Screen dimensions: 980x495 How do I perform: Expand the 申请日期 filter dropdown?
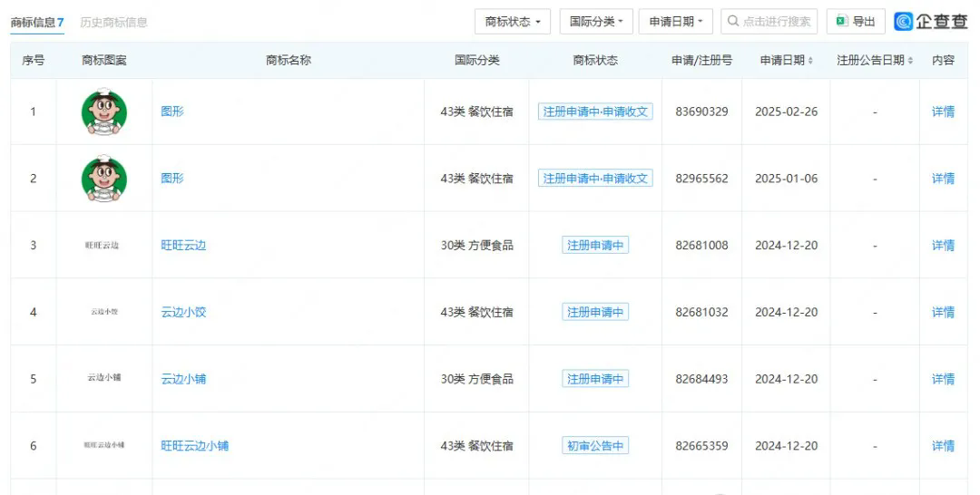pos(675,21)
